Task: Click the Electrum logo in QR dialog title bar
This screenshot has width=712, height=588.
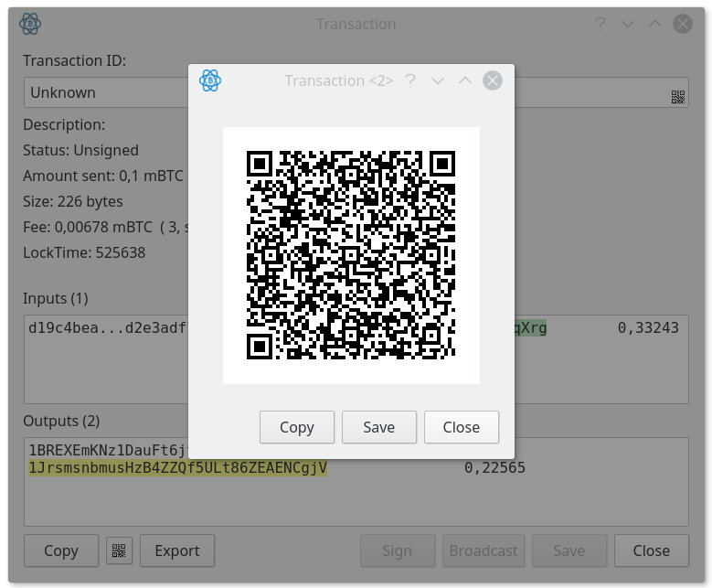Action: point(210,80)
